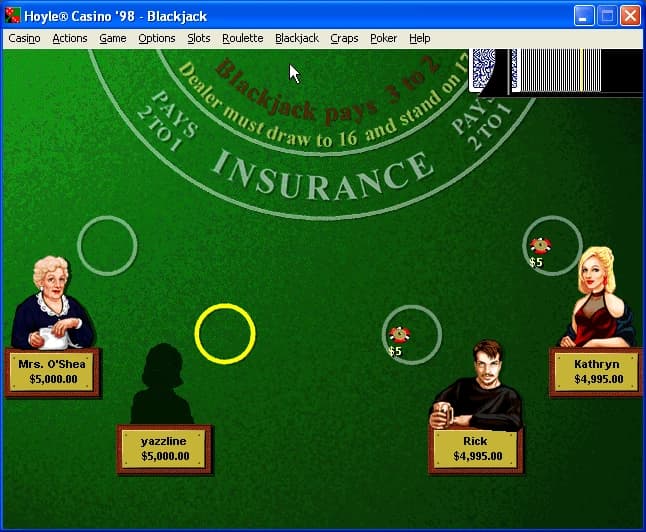Click Rick's character portrait

(478, 385)
